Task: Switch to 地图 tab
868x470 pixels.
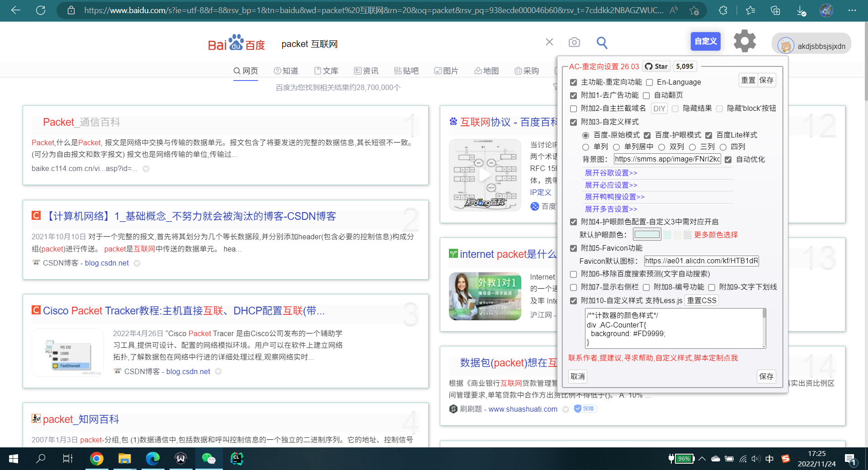Action: [x=486, y=71]
